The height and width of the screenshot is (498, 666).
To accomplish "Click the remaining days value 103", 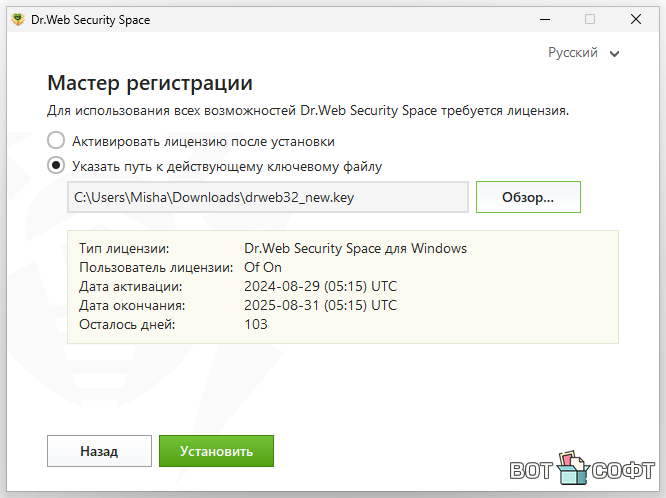I will tap(256, 324).
